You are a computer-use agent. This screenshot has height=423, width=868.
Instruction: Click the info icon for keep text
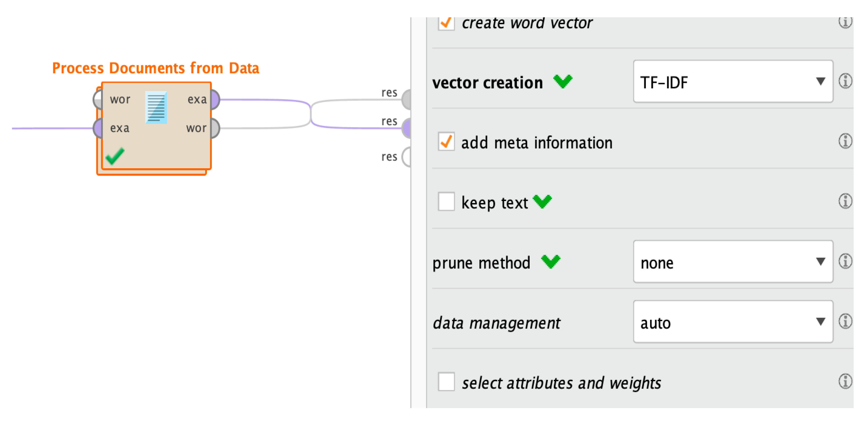coord(845,201)
